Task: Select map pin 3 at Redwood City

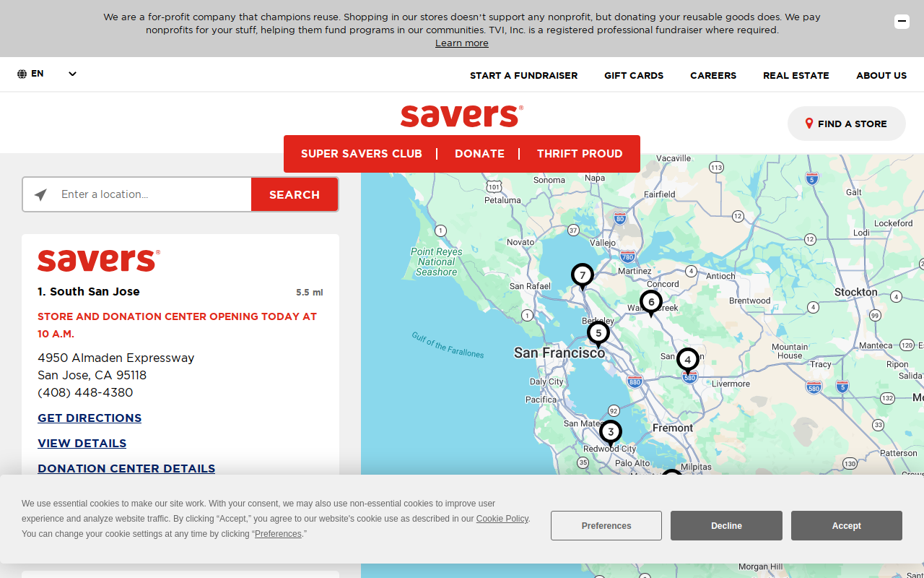Action: [611, 433]
